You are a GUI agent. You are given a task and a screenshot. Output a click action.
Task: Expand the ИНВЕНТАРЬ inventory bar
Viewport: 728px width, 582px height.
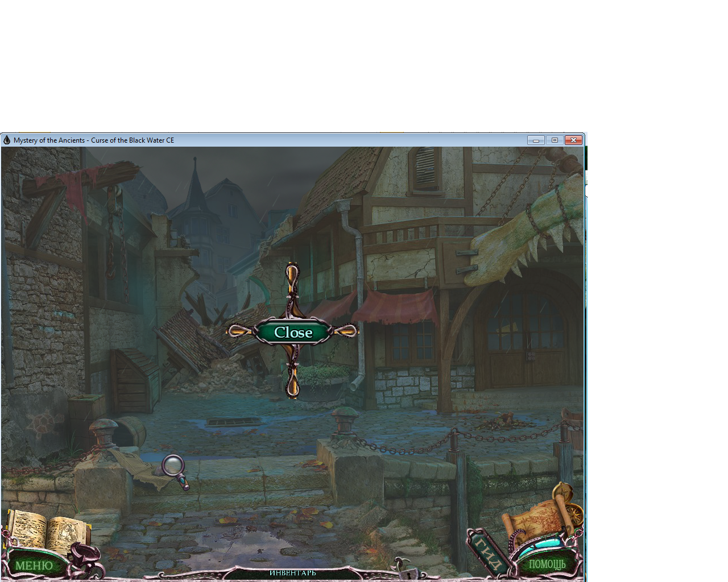click(x=292, y=573)
